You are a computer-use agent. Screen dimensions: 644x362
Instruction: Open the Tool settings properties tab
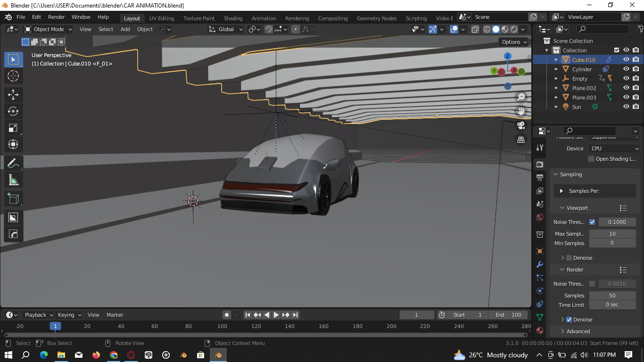point(540,148)
